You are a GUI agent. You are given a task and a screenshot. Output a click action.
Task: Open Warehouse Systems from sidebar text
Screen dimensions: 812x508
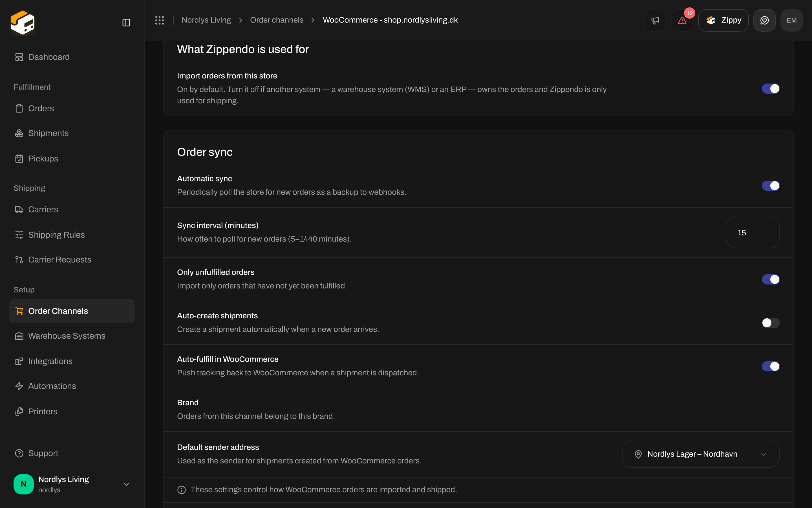coord(67,336)
